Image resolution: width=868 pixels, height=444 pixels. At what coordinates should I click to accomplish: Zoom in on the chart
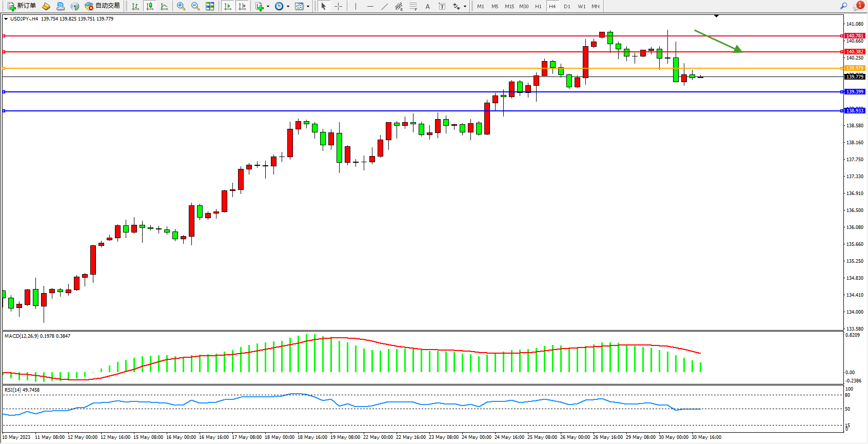click(x=181, y=6)
